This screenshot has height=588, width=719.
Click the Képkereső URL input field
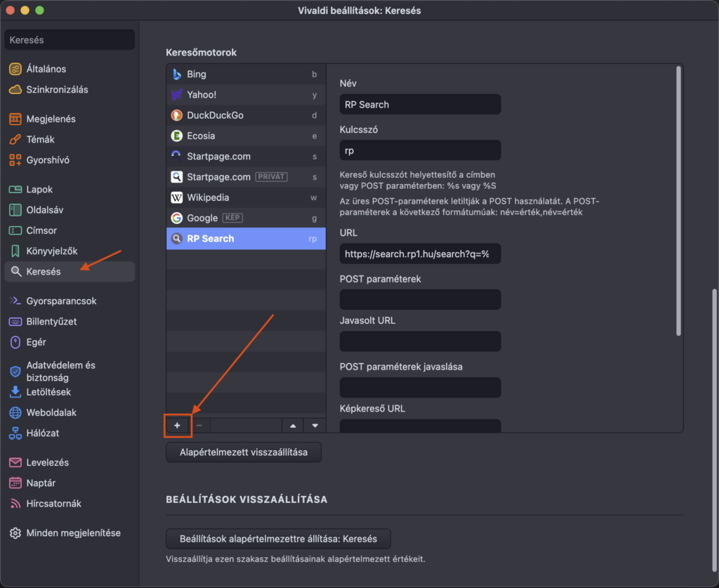[x=420, y=426]
